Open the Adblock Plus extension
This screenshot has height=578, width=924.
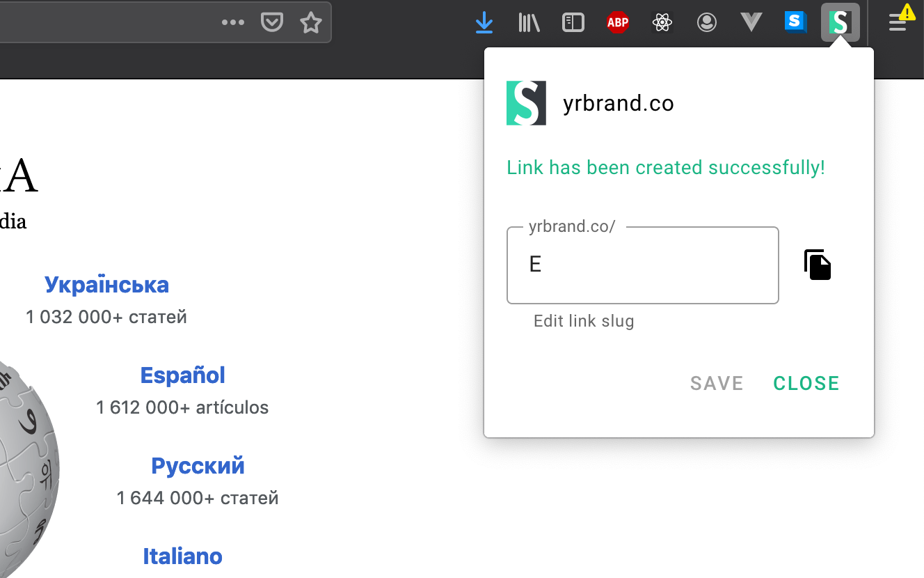click(x=618, y=22)
